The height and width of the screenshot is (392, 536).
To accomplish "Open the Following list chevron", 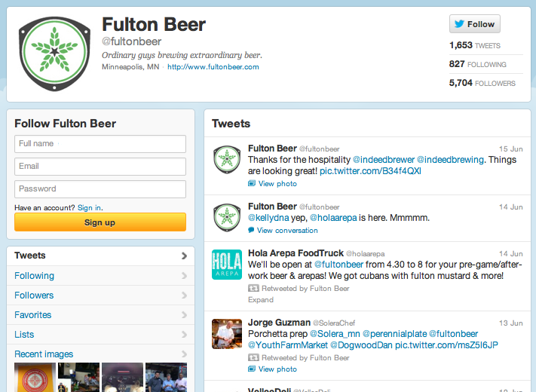I will click(184, 275).
